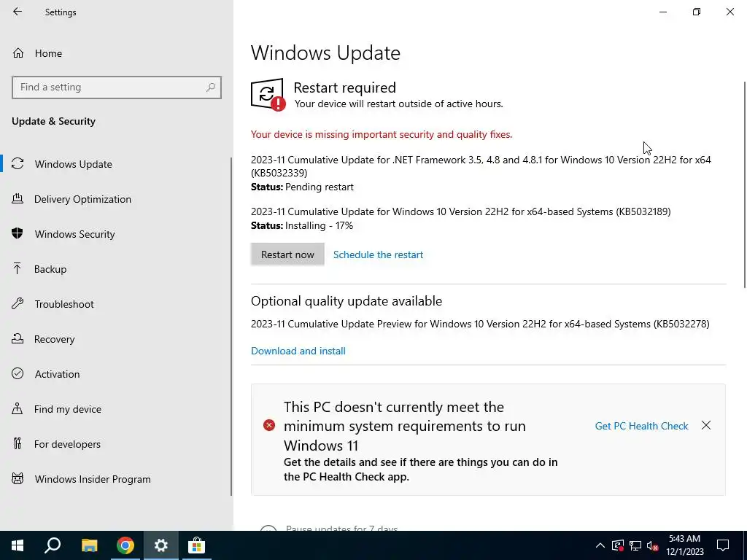Open the Activation section
This screenshot has height=560, width=747.
pyautogui.click(x=57, y=374)
